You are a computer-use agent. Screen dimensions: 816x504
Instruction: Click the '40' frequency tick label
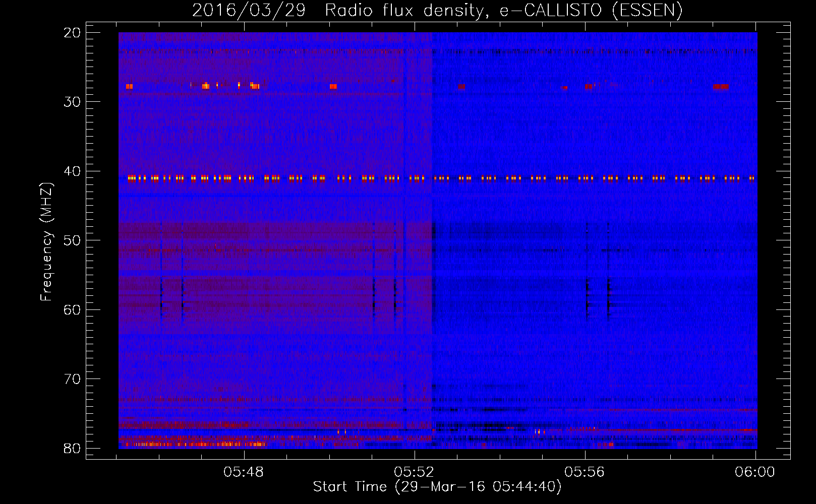73,171
